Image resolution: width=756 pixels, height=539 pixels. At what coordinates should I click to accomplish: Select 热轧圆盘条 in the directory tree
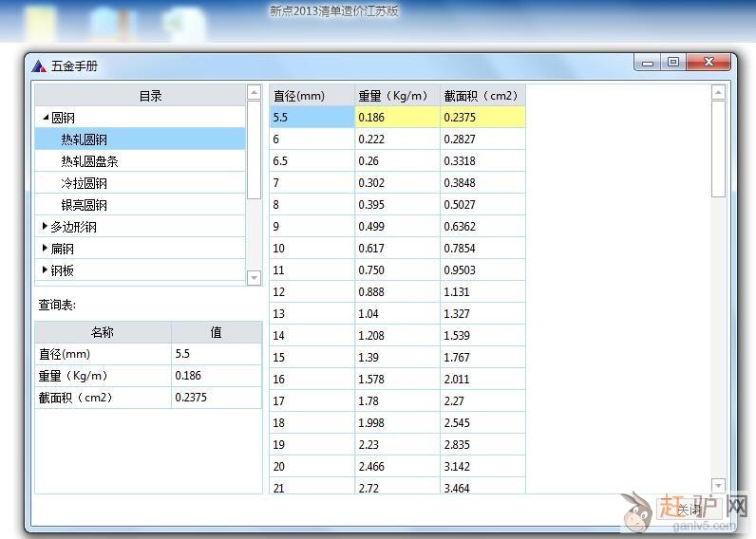tap(89, 161)
